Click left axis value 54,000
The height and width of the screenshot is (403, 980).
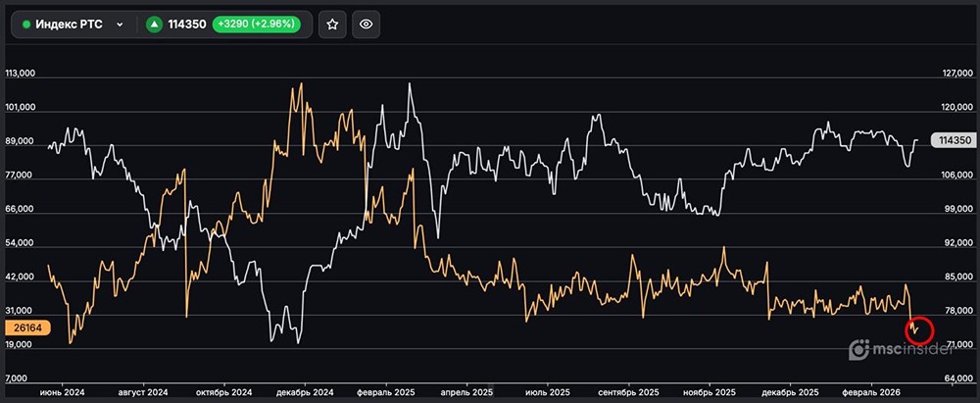point(20,243)
